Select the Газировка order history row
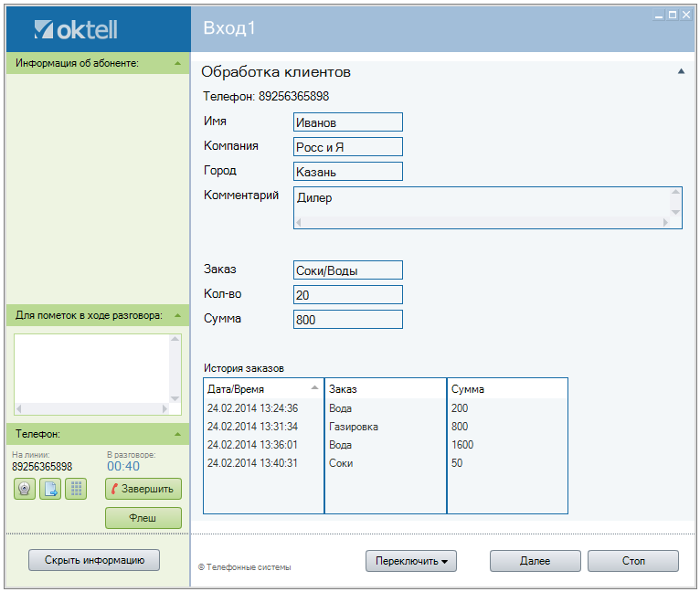Viewport: 700px width, 592px height. click(353, 427)
